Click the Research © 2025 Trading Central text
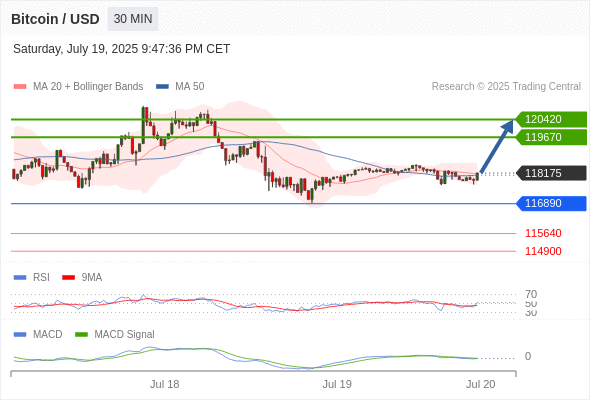This screenshot has width=590, height=400. point(506,87)
